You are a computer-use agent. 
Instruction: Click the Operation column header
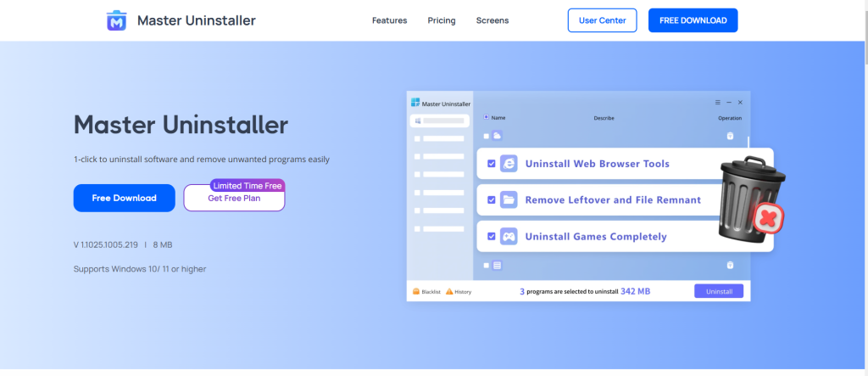pyautogui.click(x=730, y=118)
